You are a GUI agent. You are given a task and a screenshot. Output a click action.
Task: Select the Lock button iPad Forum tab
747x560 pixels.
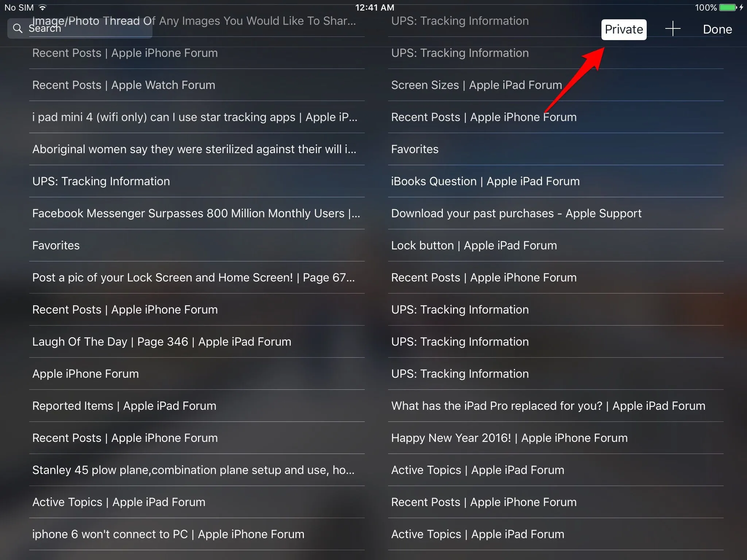(x=474, y=245)
